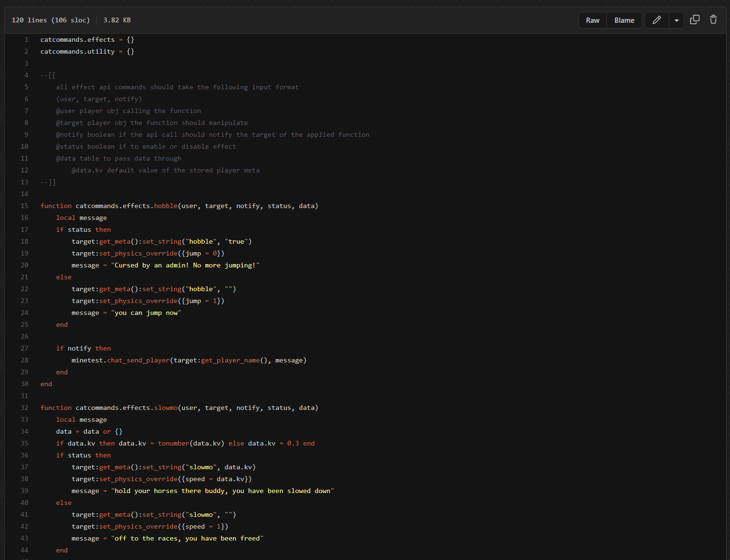Image resolution: width=730 pixels, height=560 pixels.
Task: Click line number 28
Action: point(24,360)
